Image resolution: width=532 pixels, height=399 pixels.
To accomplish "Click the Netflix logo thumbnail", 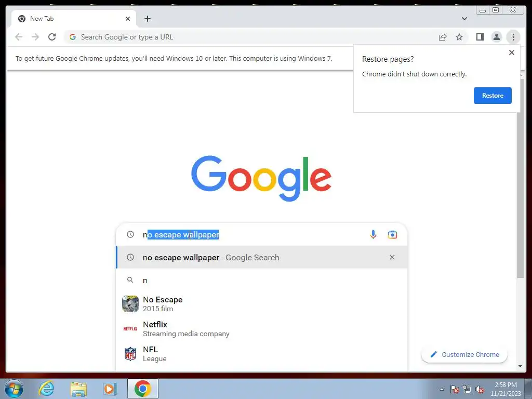I will tap(130, 329).
